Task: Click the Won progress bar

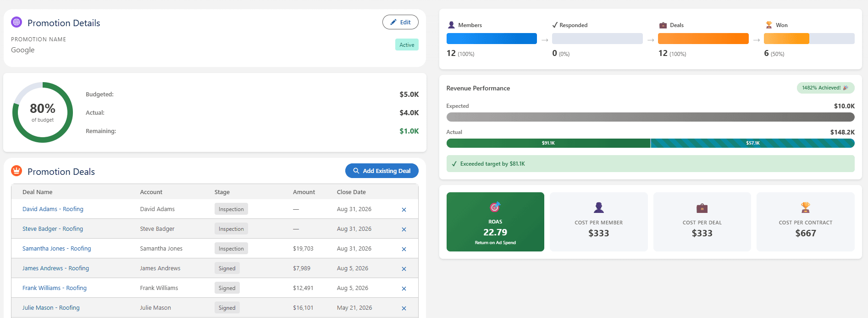Action: [x=809, y=39]
